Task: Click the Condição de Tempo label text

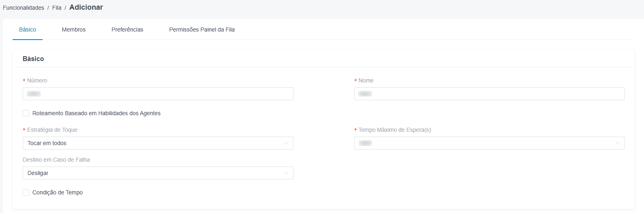Action: (57, 192)
